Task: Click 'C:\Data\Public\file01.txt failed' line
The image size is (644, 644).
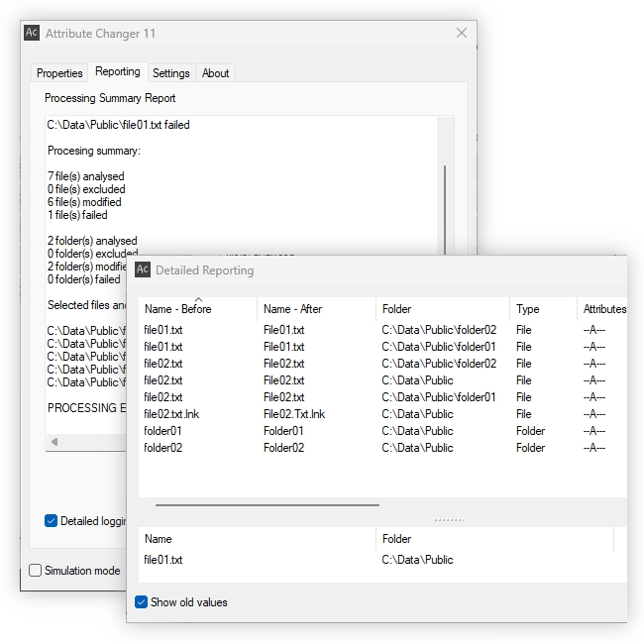Action: pyautogui.click(x=118, y=125)
